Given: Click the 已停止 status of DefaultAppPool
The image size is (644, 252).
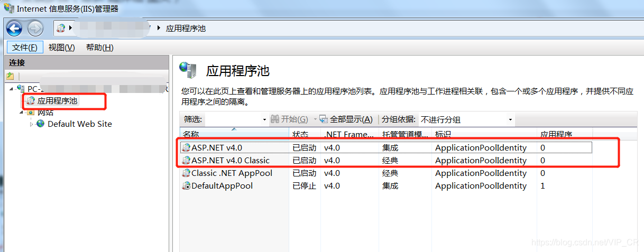Looking at the screenshot, I should coord(305,185).
